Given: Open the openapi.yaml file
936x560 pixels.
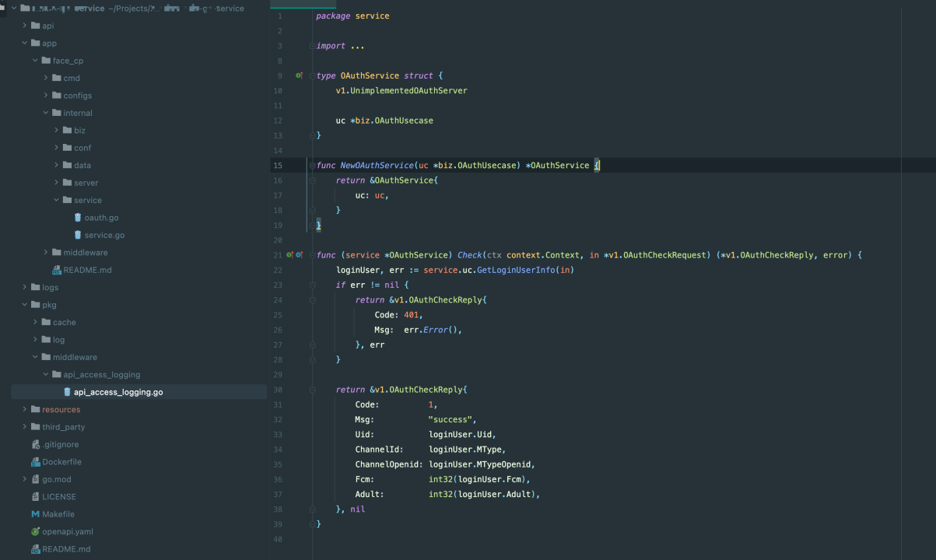Looking at the screenshot, I should 67,531.
